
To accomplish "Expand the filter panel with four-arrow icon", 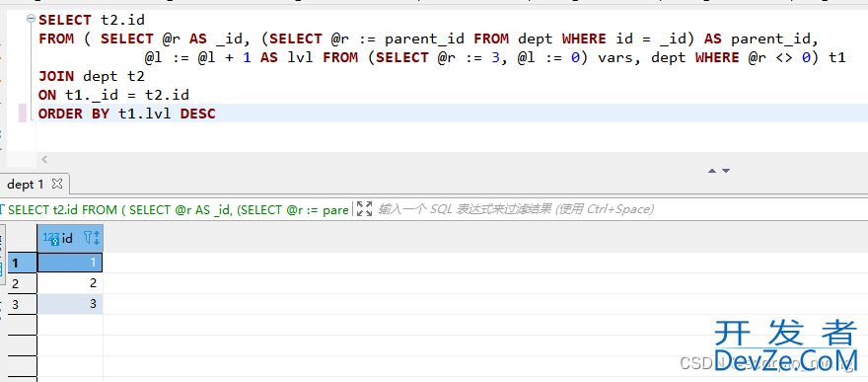I will [364, 209].
